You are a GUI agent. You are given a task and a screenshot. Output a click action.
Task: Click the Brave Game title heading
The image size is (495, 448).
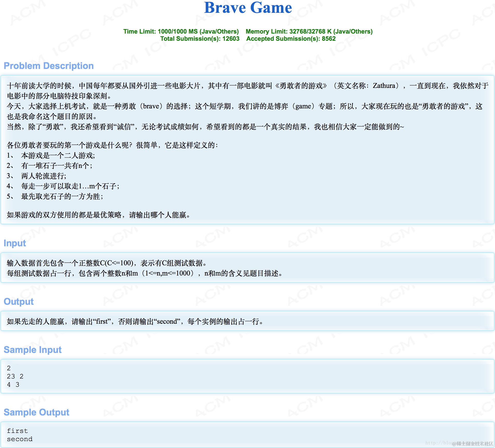tap(248, 8)
